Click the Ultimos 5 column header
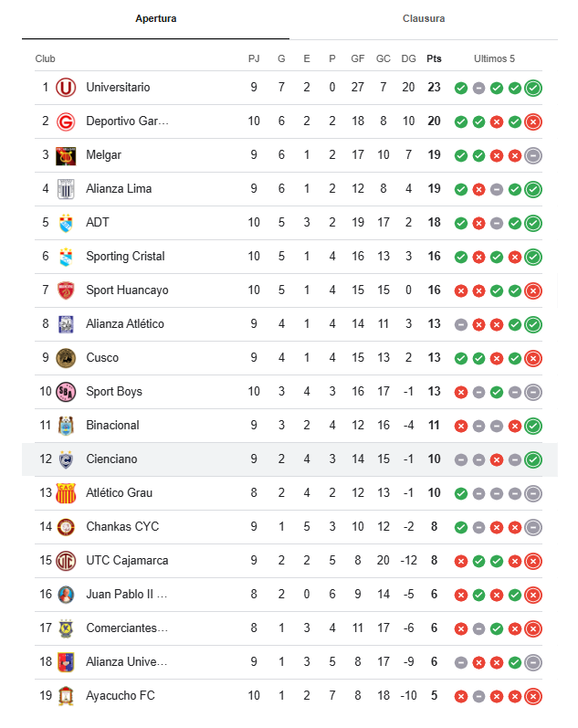The height and width of the screenshot is (728, 578). click(494, 59)
